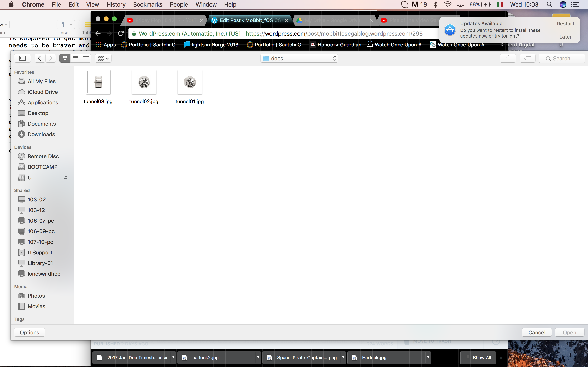Open the docs folder path dropdown
588x367 pixels.
(299, 58)
